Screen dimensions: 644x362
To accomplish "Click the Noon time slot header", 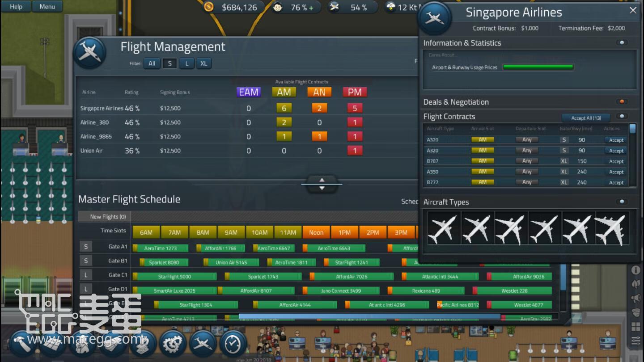I will click(x=316, y=232).
